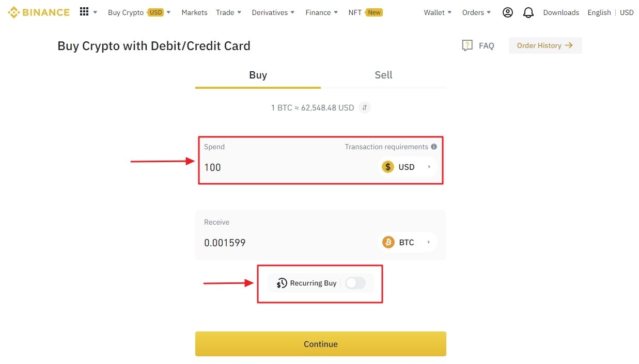Open the Markets menu
Screen dimensions: 639x364
click(x=194, y=12)
